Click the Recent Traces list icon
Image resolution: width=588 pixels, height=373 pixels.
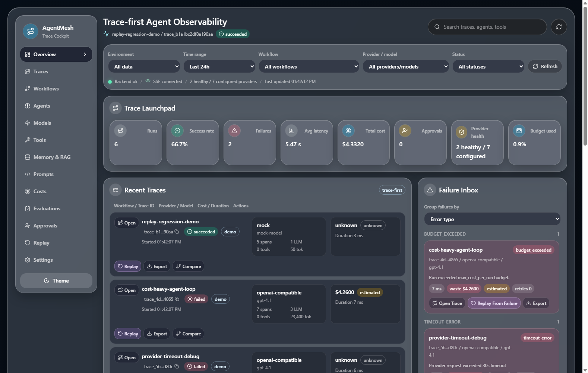[116, 190]
